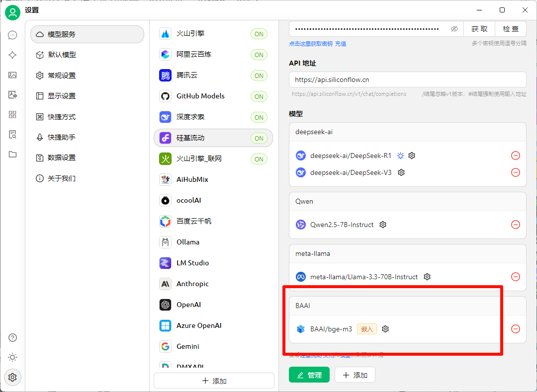The height and width of the screenshot is (392, 537).
Task: Open the image painting sidebar icon
Action: [12, 75]
